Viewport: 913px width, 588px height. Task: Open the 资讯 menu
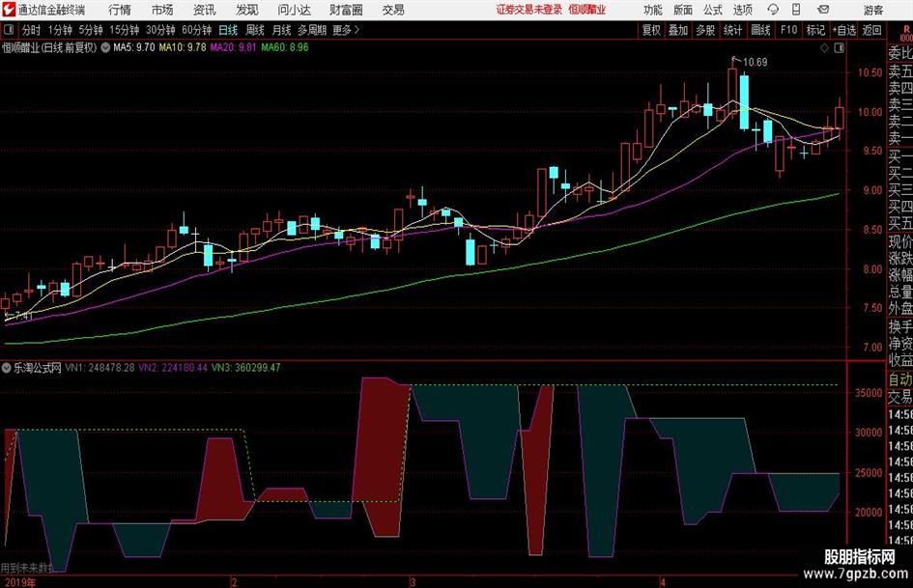(205, 10)
